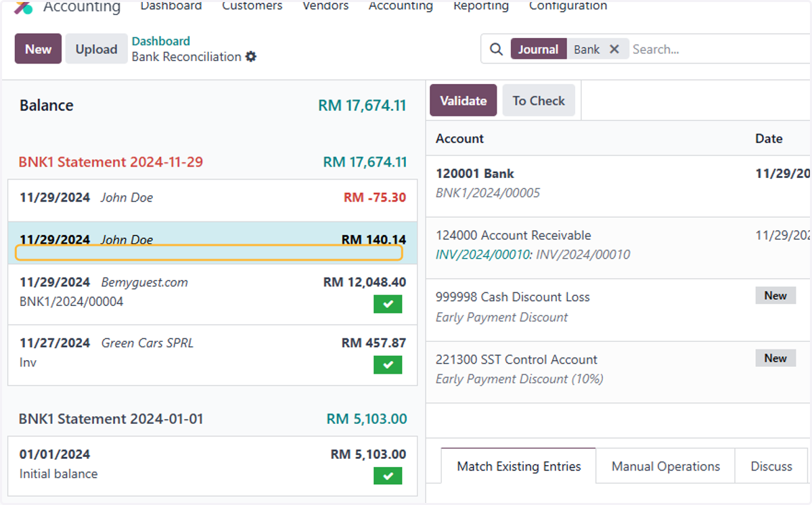Select the Initial balance RM 5,103.00 transaction
Screen dimensions: 812x505
(212, 466)
